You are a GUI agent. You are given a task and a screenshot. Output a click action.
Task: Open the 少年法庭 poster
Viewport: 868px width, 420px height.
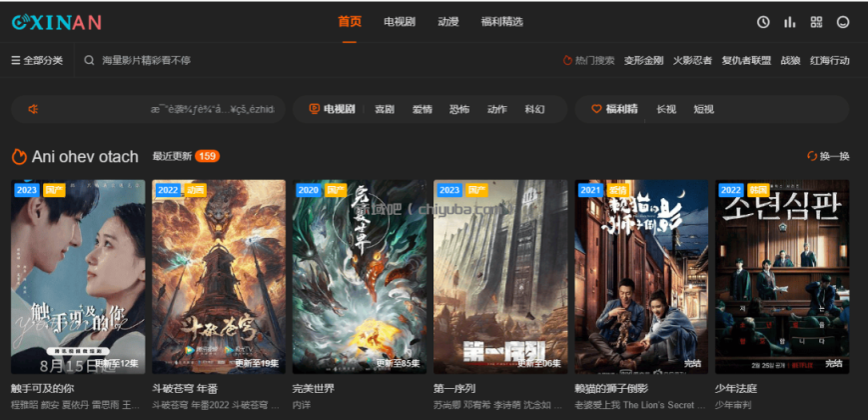pyautogui.click(x=782, y=276)
